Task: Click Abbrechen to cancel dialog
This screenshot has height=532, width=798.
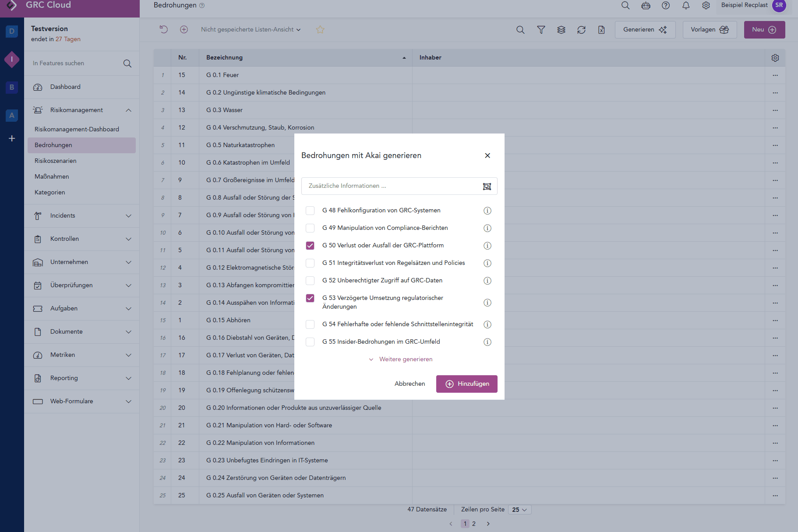Action: (x=410, y=384)
